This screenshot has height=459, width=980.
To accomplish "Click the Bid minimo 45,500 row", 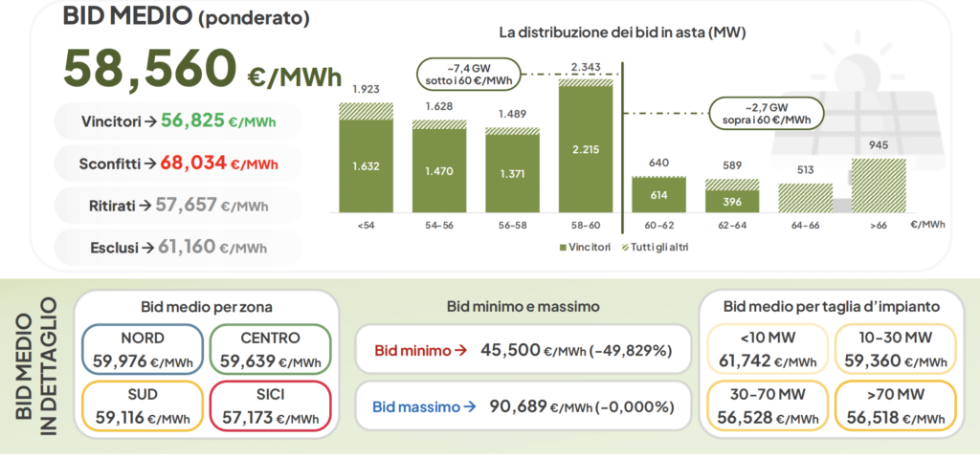I will coord(522,351).
